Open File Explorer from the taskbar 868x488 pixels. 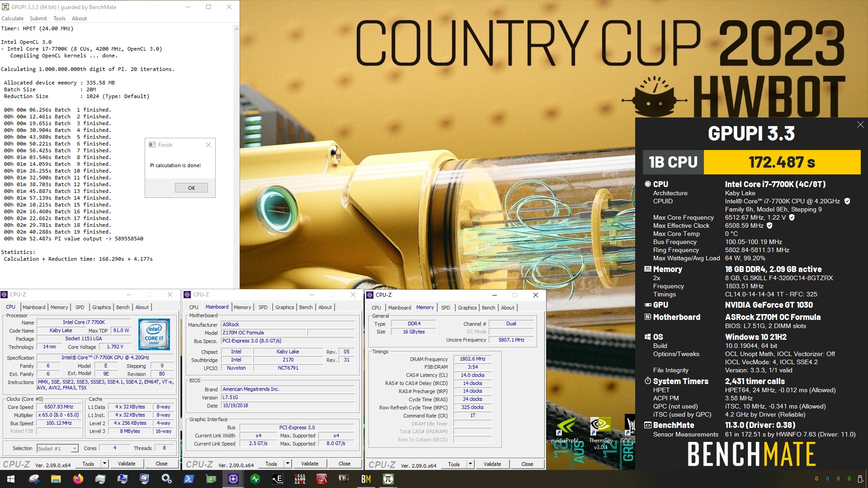click(56, 479)
